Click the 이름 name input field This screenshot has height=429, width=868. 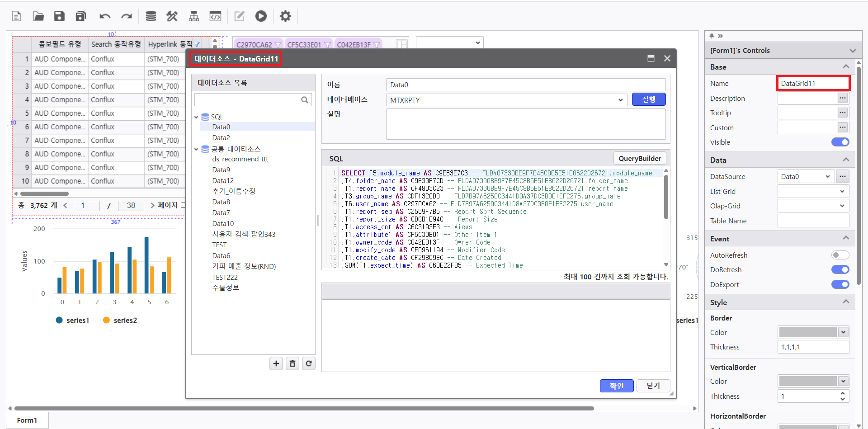tap(525, 85)
